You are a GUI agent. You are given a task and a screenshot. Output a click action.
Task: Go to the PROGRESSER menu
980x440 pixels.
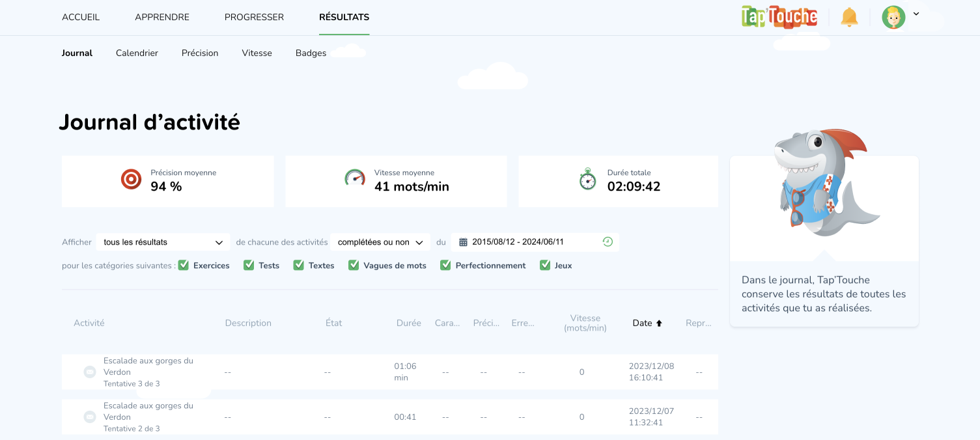tap(254, 17)
